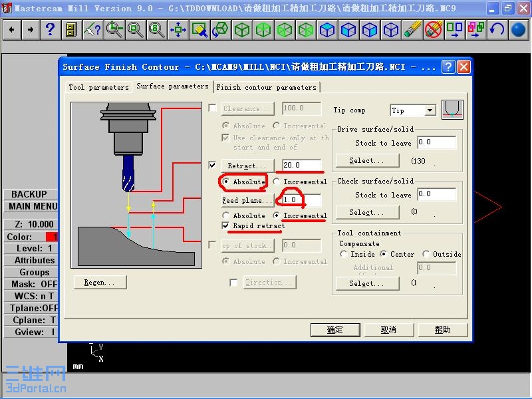Viewport: 532px width, 399px height.
Task: Open Groups in the side menu
Action: pos(30,272)
